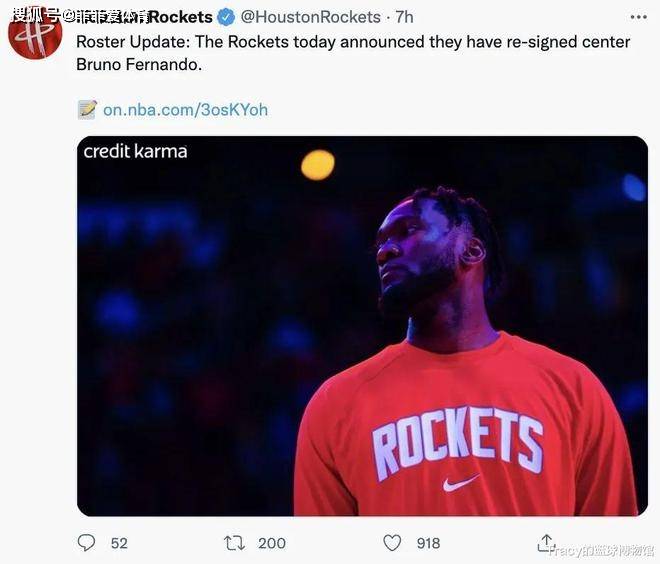
Task: Click the @HoustonRockets handle
Action: tap(311, 17)
